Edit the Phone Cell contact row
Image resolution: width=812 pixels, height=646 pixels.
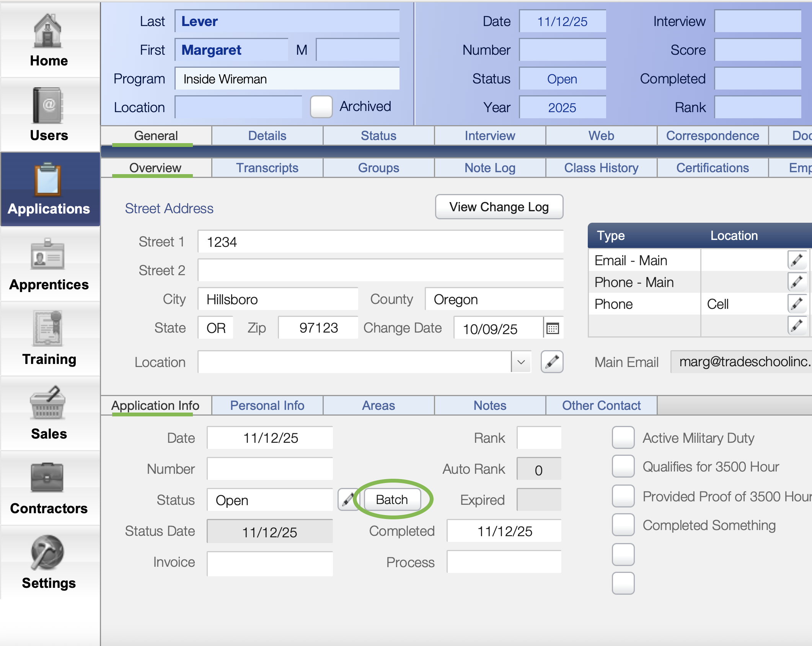pyautogui.click(x=797, y=304)
